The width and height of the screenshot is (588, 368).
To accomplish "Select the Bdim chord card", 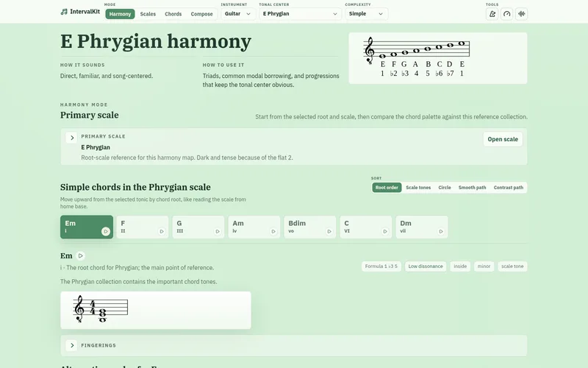I will pyautogui.click(x=310, y=227).
